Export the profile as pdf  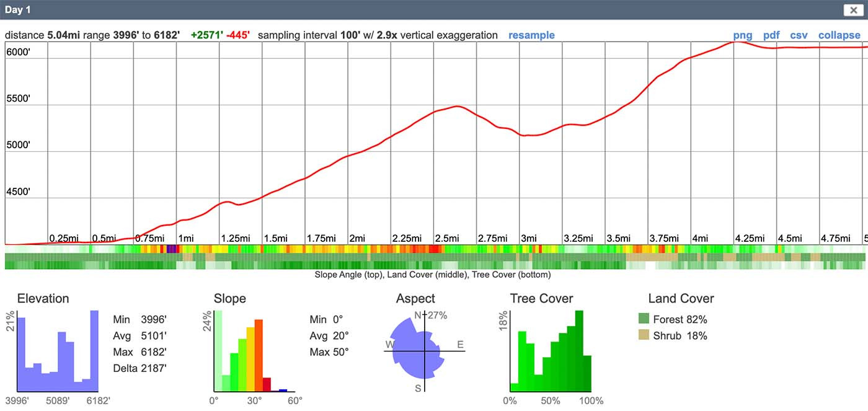[771, 35]
